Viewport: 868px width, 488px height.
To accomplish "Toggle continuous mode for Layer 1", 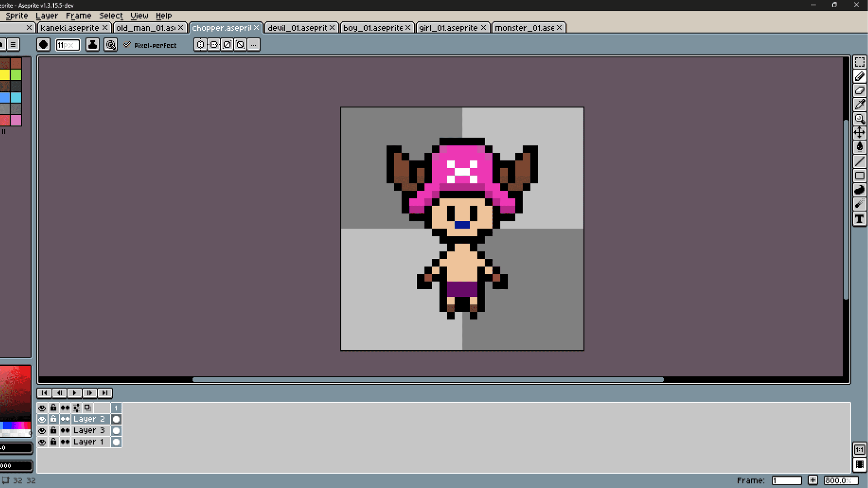I will click(65, 442).
